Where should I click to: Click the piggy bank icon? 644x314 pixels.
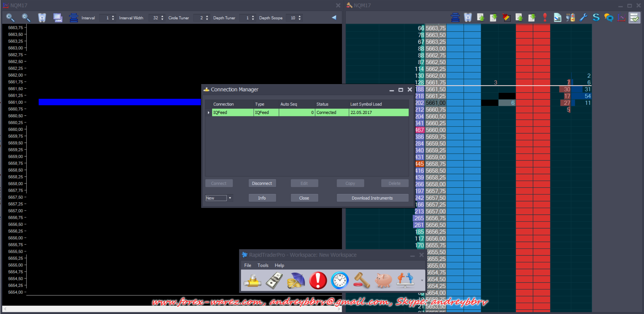(x=383, y=280)
